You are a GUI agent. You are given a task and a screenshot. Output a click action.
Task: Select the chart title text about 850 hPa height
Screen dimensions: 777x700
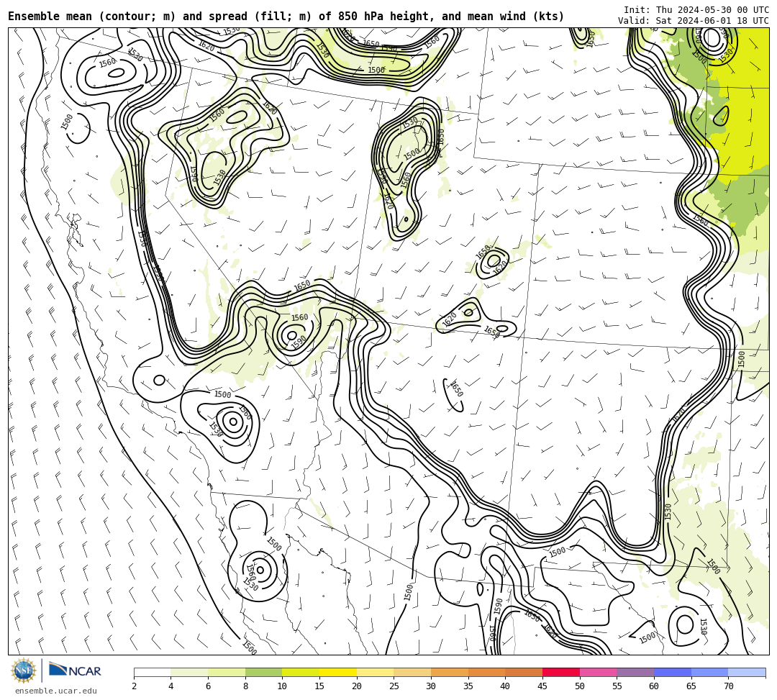[x=286, y=17]
